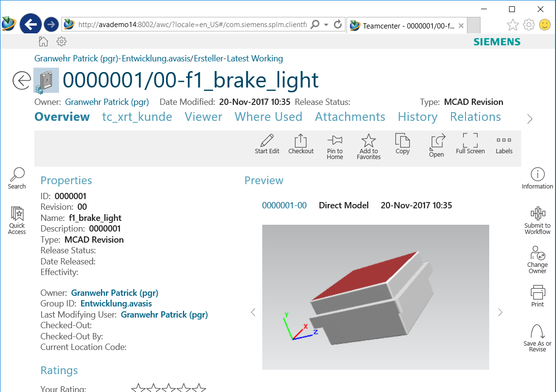The width and height of the screenshot is (556, 392).
Task: Open the Attachments tab
Action: coord(350,117)
